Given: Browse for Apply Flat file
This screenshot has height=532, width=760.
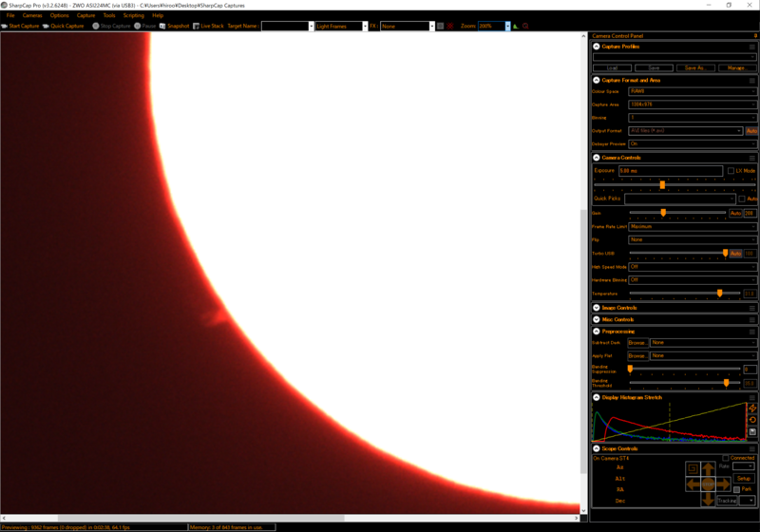Looking at the screenshot, I should (637, 356).
